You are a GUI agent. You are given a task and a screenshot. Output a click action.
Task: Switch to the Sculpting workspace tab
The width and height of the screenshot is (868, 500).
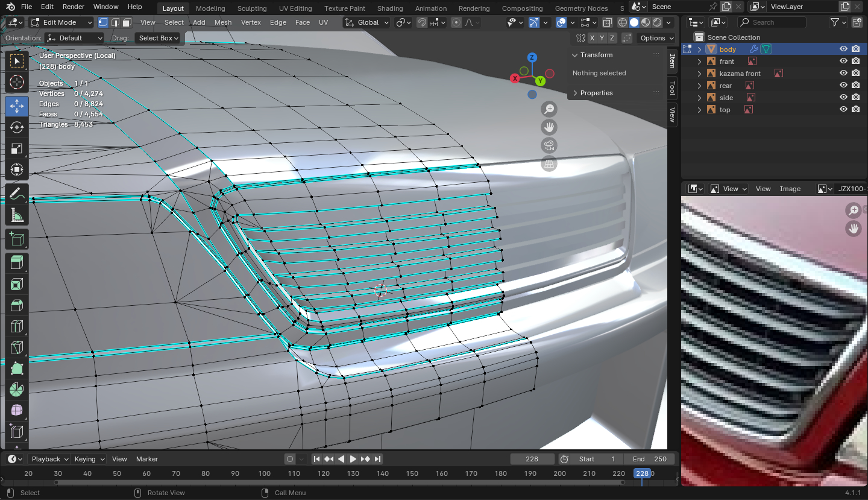tap(251, 8)
